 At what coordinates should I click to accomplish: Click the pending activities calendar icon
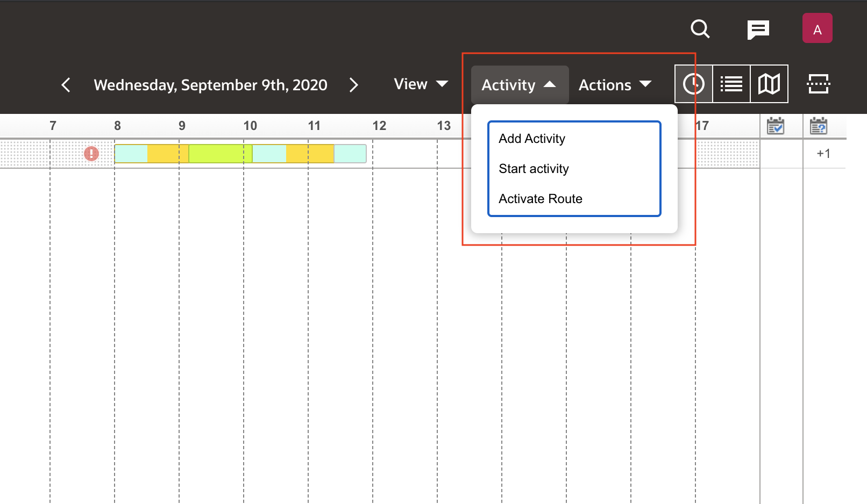pyautogui.click(x=819, y=125)
